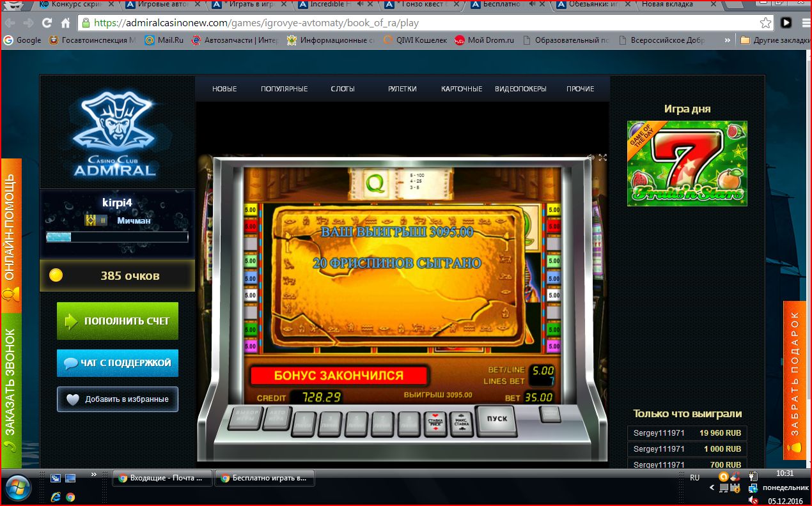Click the Пополнить счет button
The height and width of the screenshot is (506, 812).
(x=118, y=321)
